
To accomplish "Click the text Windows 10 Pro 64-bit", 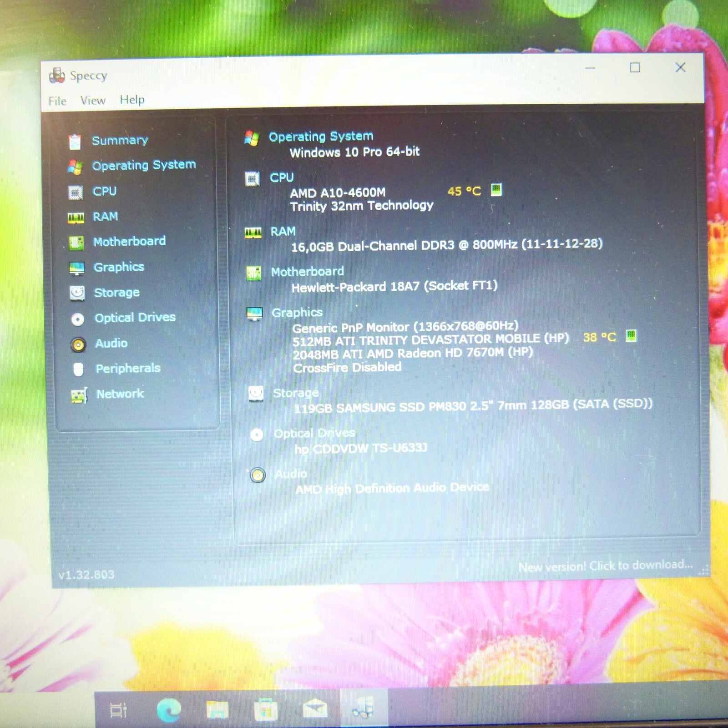I will click(355, 152).
